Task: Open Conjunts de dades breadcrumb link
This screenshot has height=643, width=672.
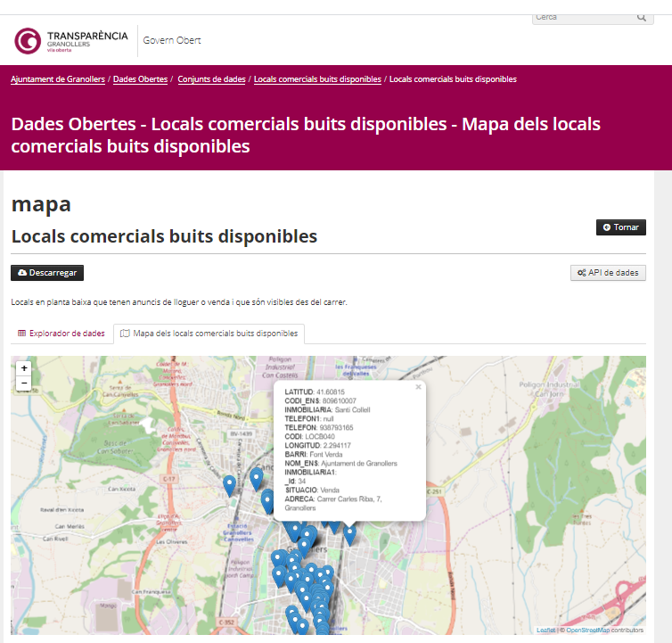Action: tap(212, 79)
